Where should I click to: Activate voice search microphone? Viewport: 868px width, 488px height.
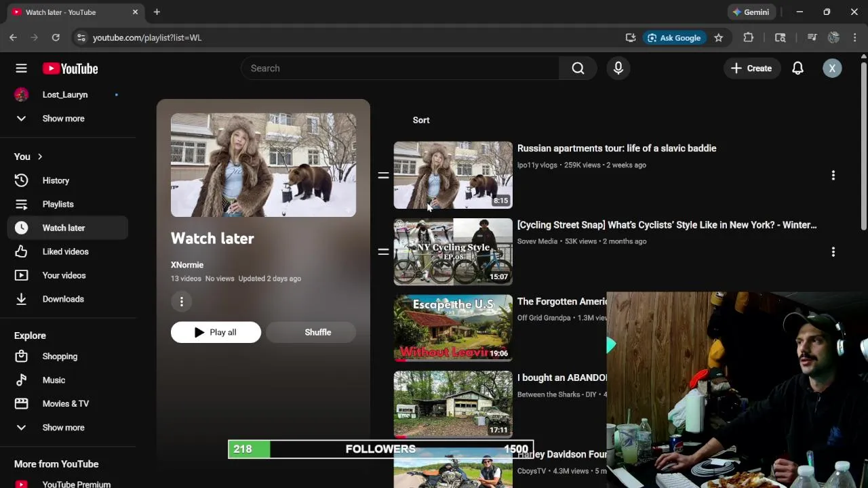tap(618, 68)
